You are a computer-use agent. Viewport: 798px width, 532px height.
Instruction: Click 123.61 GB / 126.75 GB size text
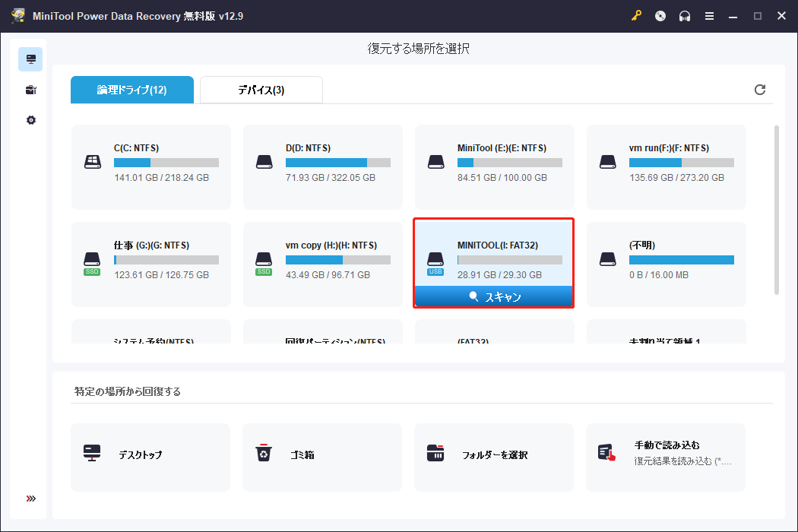161,275
